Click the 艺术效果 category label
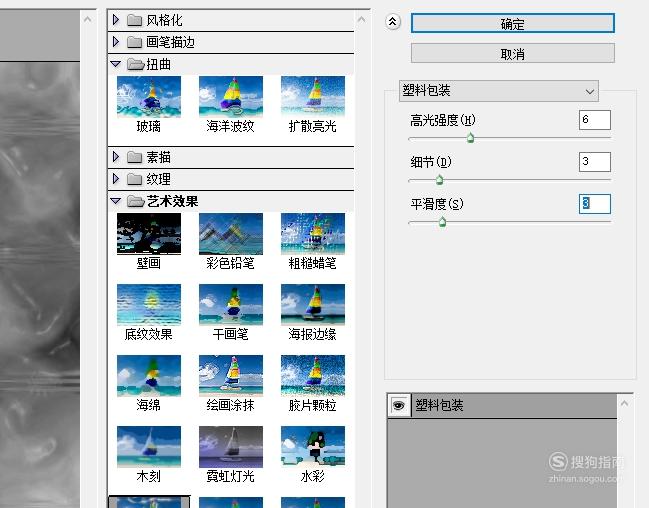The width and height of the screenshot is (649, 508). pyautogui.click(x=173, y=201)
